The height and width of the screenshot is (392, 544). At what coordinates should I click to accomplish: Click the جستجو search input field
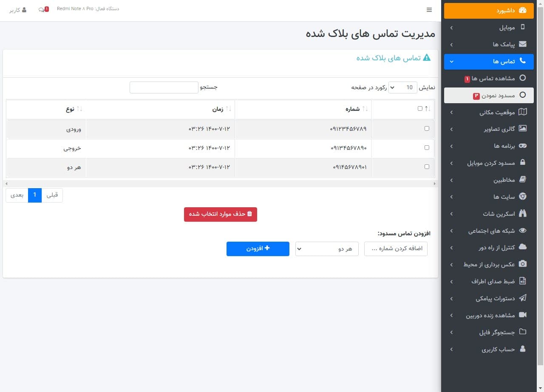[x=164, y=87]
